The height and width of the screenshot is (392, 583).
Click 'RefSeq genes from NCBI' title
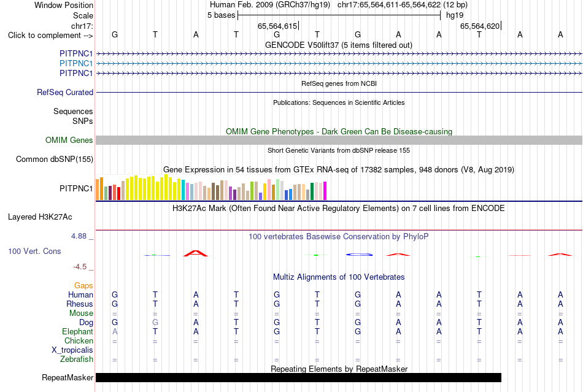point(339,83)
